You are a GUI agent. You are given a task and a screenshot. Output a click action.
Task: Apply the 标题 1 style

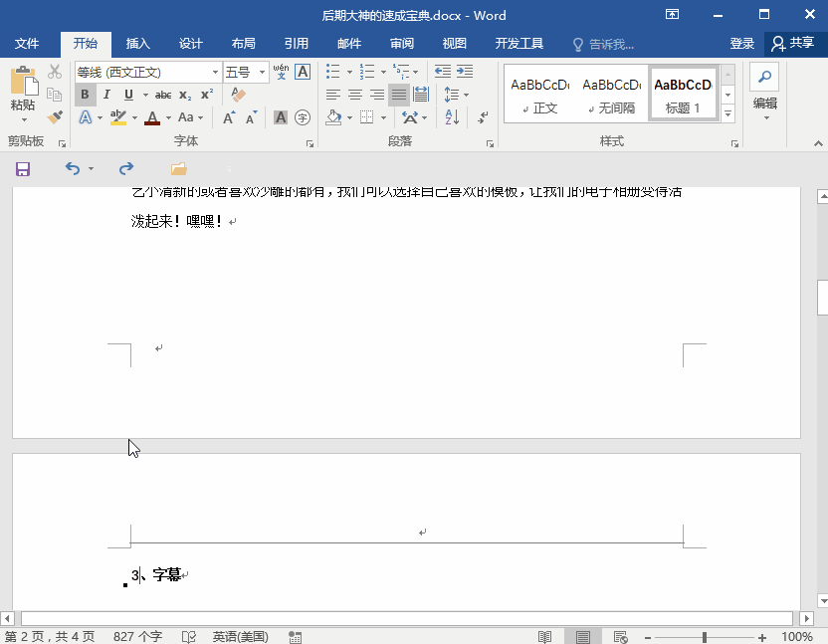click(683, 95)
